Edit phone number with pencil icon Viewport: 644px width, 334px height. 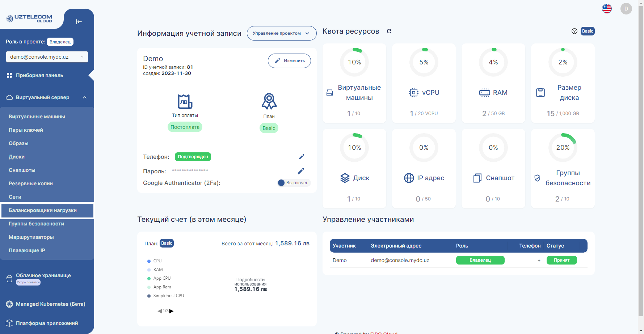(x=301, y=157)
